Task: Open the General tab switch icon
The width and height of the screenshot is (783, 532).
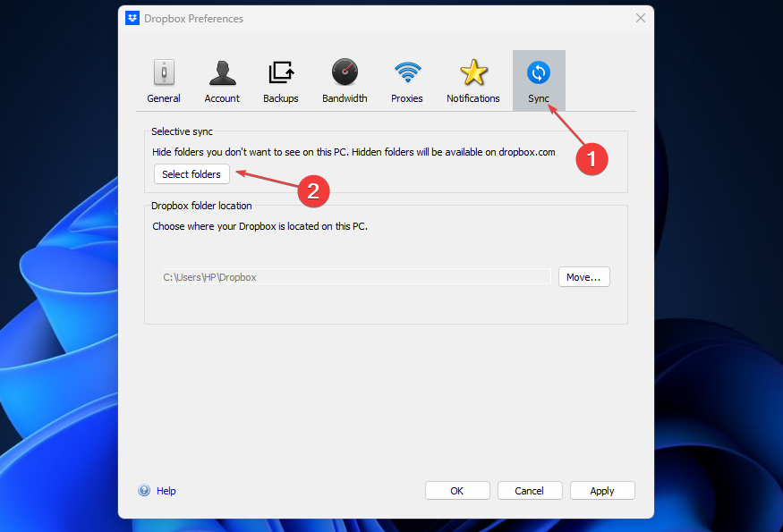Action: pyautogui.click(x=164, y=72)
